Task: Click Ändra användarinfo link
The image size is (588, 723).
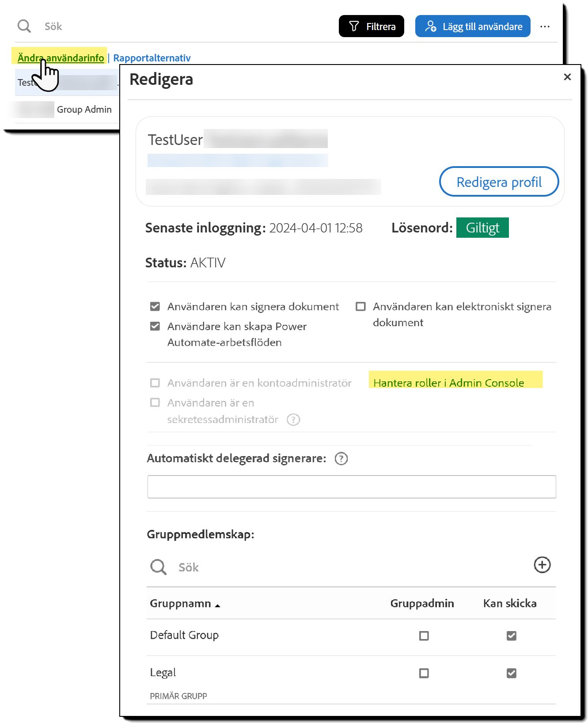Action: tap(61, 58)
